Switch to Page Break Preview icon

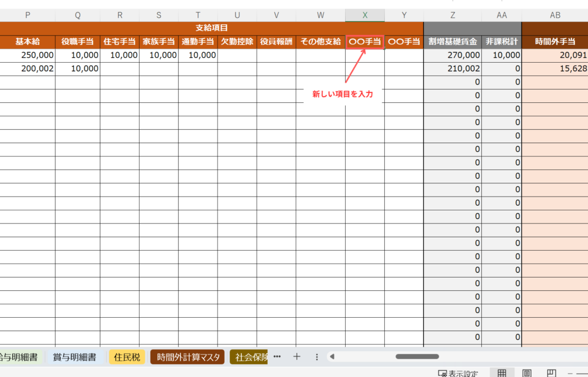coord(551,373)
